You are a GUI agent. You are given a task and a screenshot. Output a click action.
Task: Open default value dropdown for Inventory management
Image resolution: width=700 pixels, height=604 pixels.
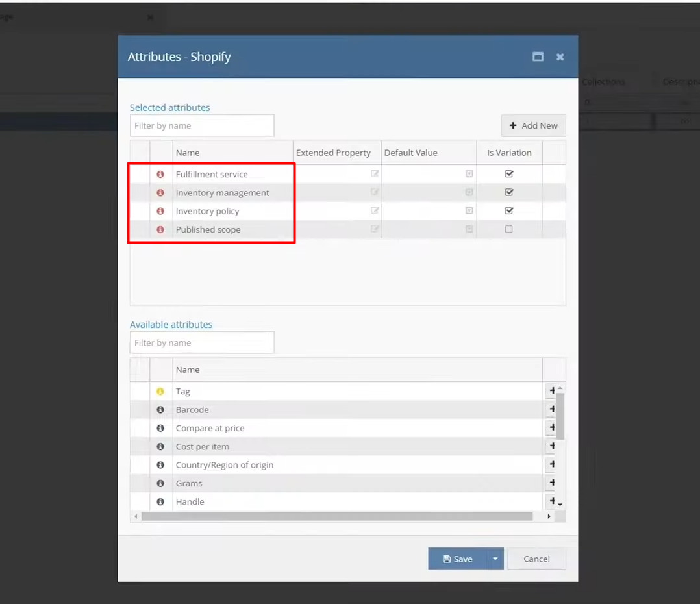(x=469, y=192)
